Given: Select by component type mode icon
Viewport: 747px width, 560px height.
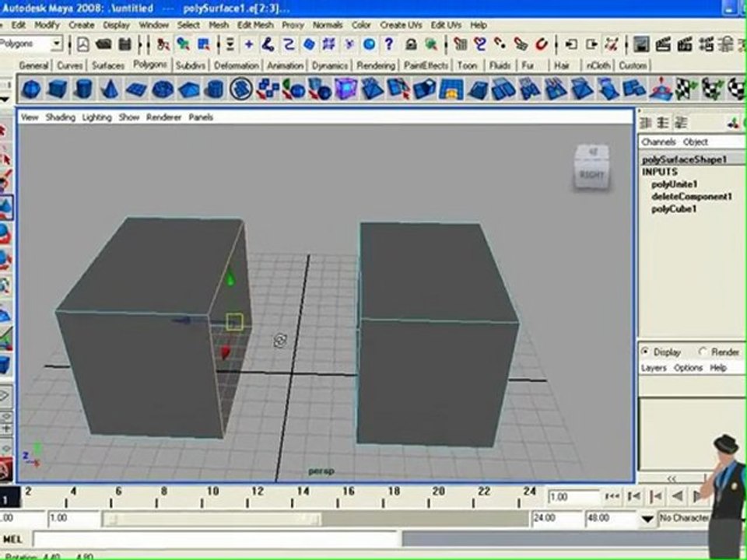Looking at the screenshot, I should tap(203, 44).
